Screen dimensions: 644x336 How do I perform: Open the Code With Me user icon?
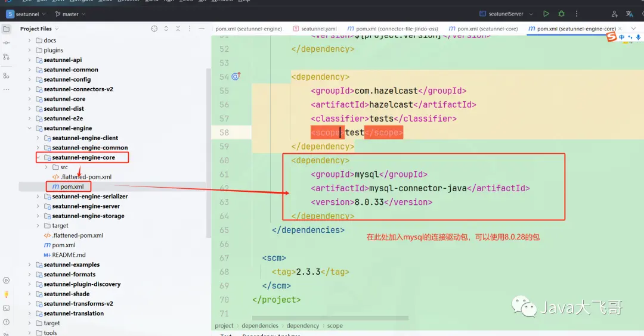(x=614, y=14)
